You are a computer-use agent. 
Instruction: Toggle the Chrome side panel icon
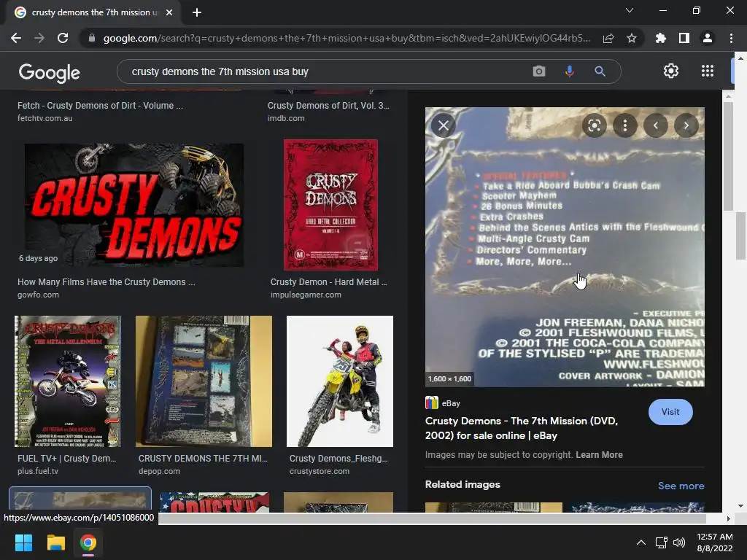684,38
